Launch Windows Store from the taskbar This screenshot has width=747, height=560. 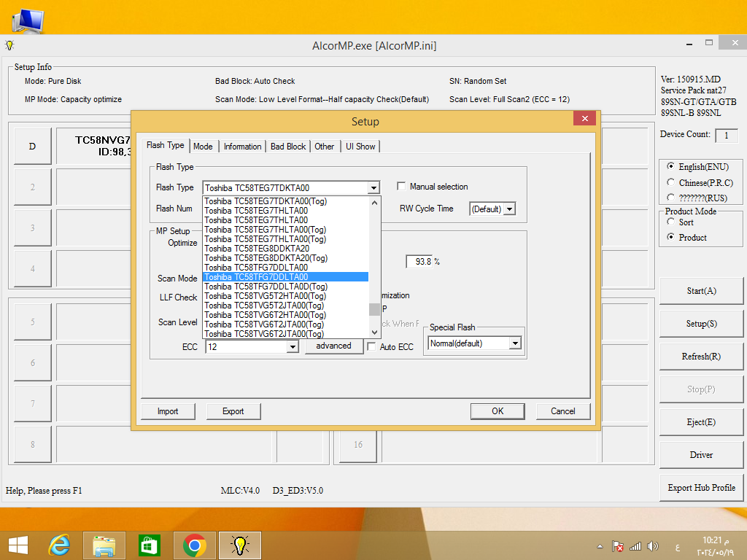(x=149, y=545)
